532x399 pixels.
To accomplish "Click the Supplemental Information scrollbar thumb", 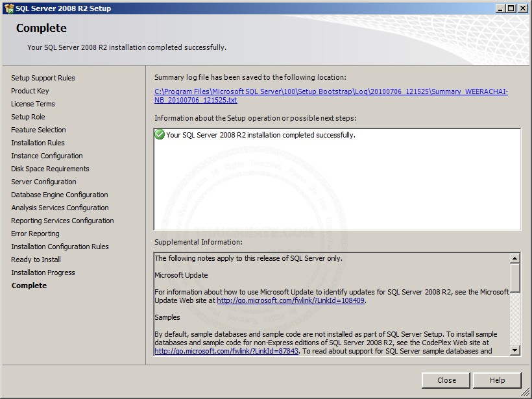I will (514, 278).
